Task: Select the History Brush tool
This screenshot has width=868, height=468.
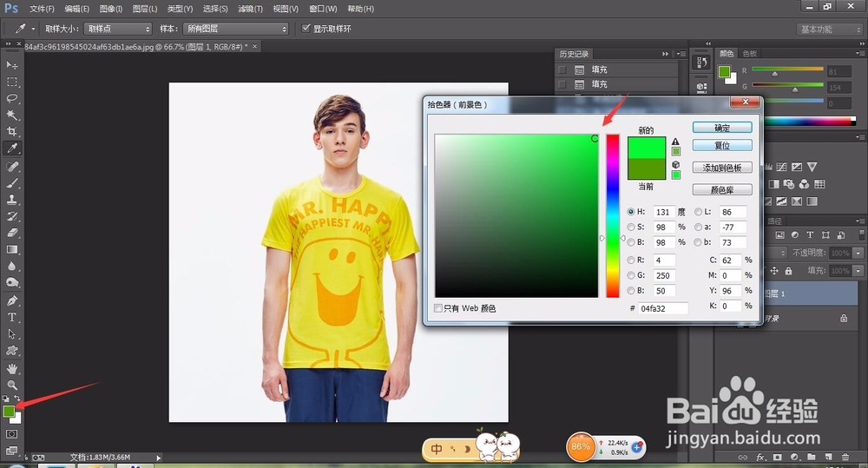Action: tap(11, 216)
